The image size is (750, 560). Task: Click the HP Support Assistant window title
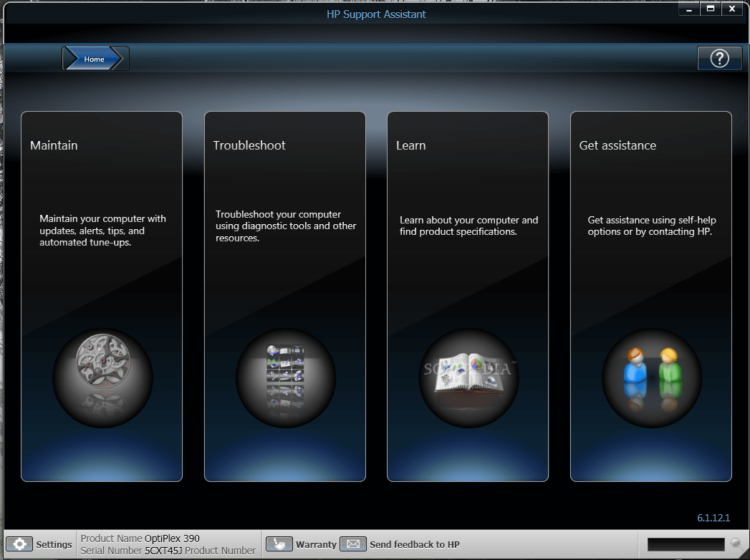tap(376, 14)
